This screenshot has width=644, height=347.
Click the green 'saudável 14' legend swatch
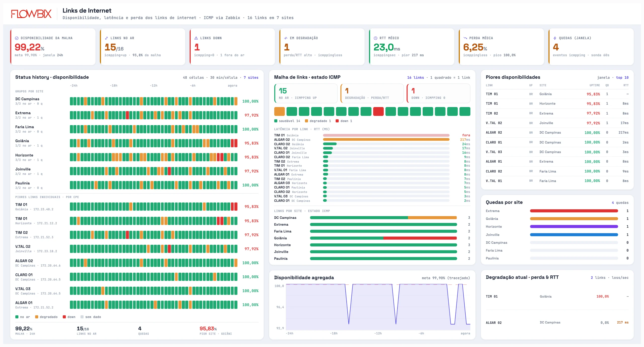276,121
